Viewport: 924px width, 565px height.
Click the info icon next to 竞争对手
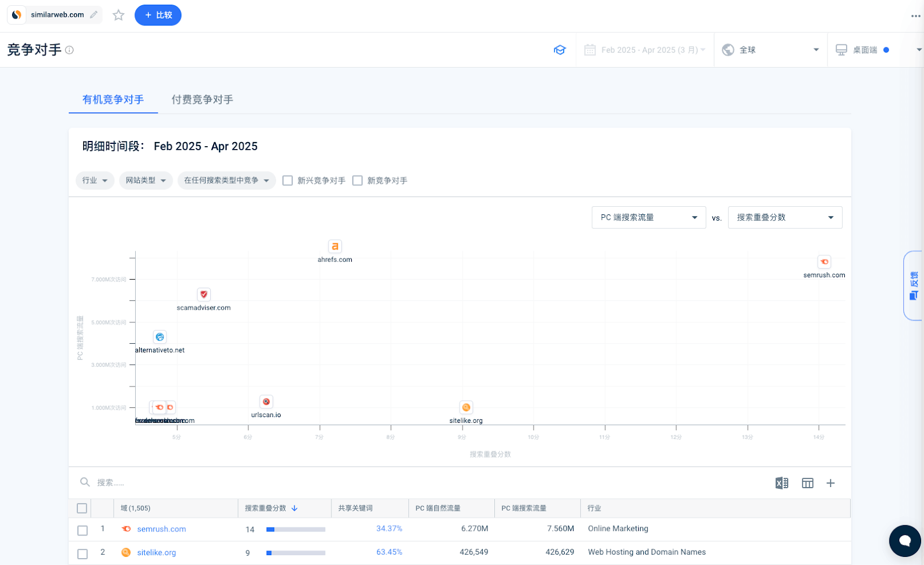[69, 50]
